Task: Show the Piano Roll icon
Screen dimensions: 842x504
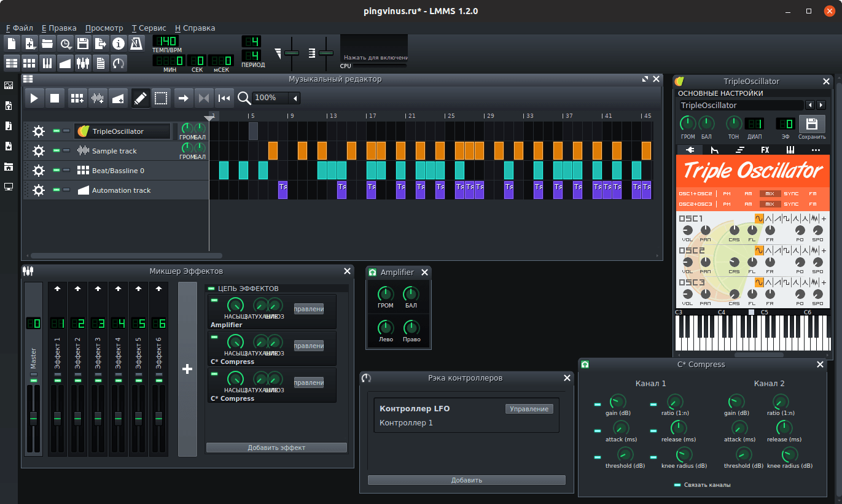Action: tap(47, 63)
